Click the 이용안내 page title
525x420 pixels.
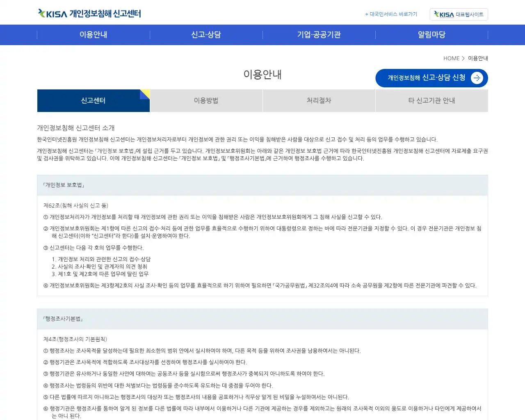[262, 75]
